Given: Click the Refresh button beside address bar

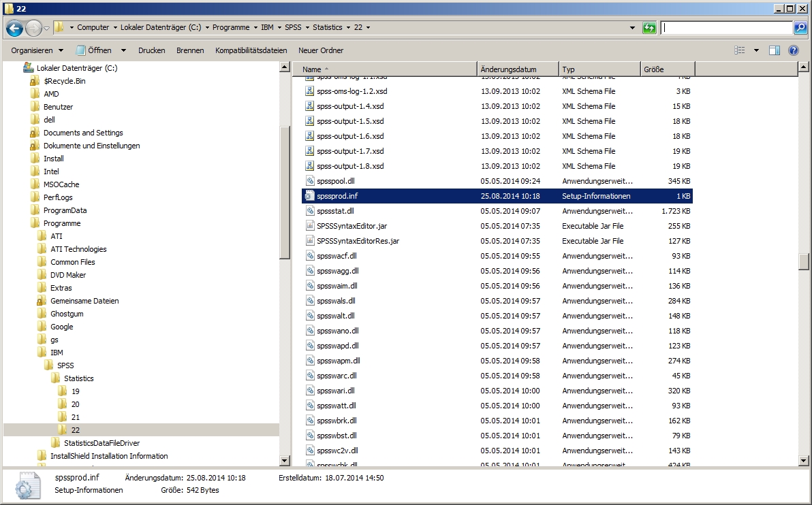Looking at the screenshot, I should (x=650, y=28).
